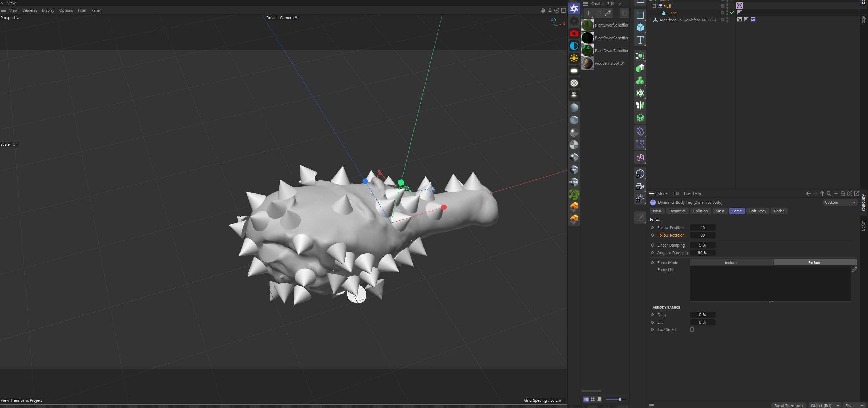This screenshot has width=868, height=408.
Task: Select the material eyedropper tool
Action: 608,13
